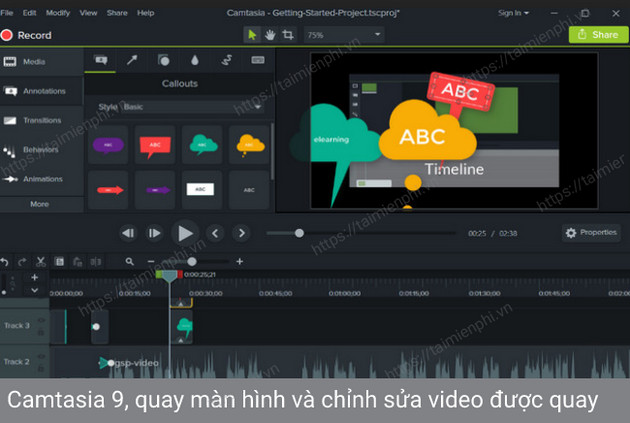Switch to the Sketch Motion tab

tap(227, 61)
